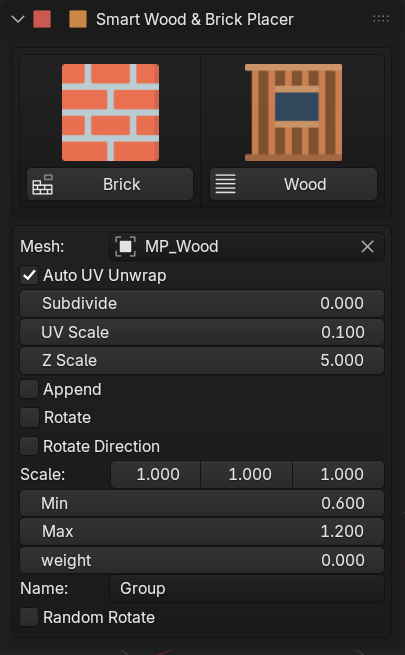Click the orange square icon in header

pyautogui.click(x=78, y=19)
